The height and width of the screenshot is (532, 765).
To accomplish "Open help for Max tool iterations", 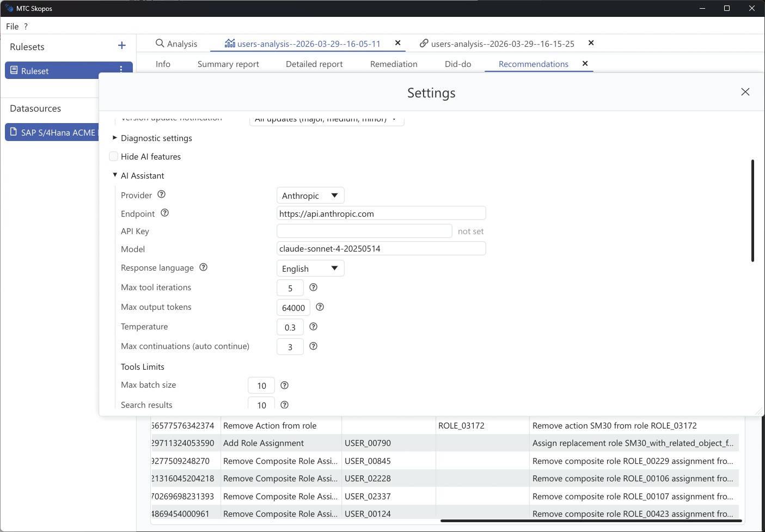I will [313, 288].
